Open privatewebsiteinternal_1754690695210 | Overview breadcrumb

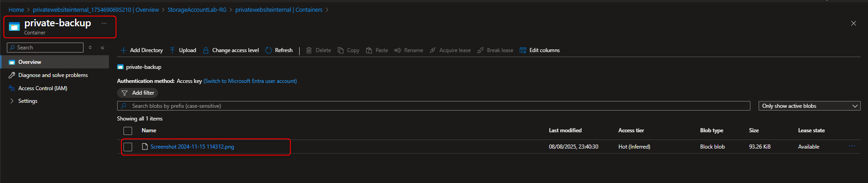96,10
